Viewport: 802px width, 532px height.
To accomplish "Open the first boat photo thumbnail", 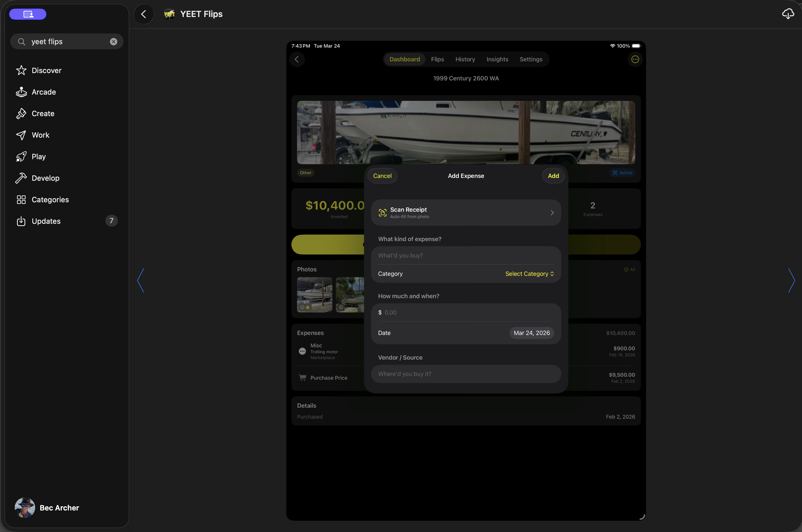I will (315, 295).
